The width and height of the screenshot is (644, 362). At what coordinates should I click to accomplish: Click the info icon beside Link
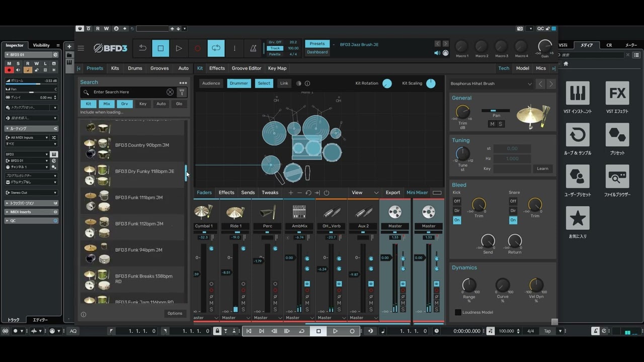point(307,83)
